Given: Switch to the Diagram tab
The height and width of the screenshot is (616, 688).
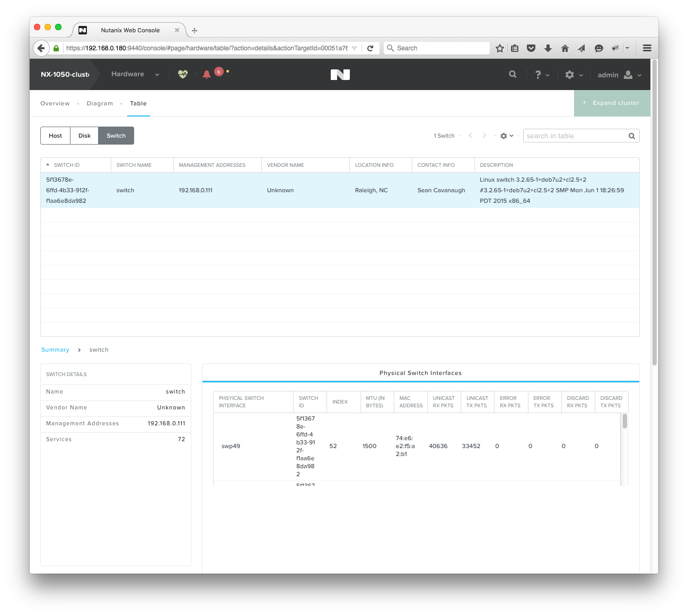Looking at the screenshot, I should [100, 104].
